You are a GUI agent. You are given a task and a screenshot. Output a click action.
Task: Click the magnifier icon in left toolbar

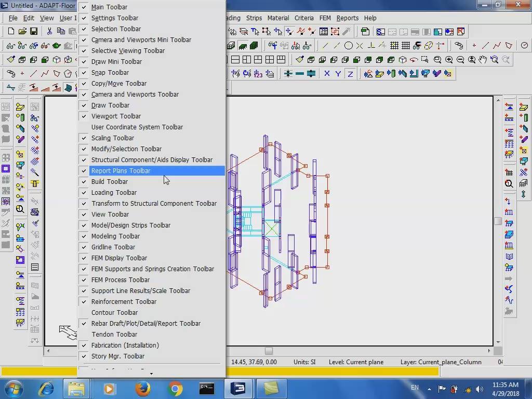coord(20,209)
